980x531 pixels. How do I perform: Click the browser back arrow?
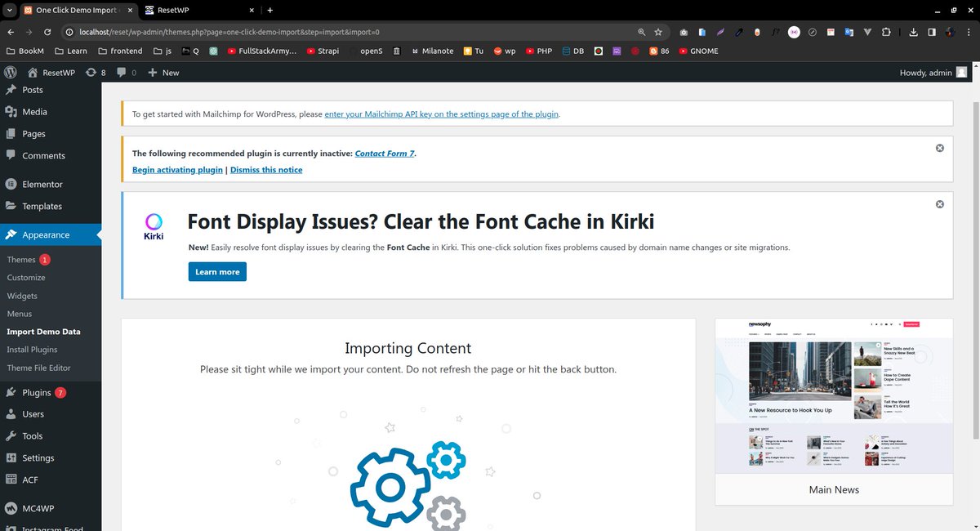tap(11, 32)
